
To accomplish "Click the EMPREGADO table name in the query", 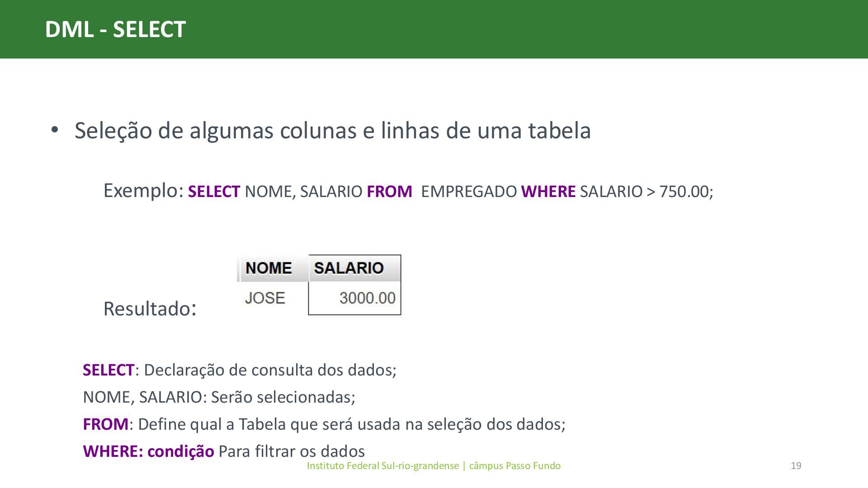I will coord(469,192).
